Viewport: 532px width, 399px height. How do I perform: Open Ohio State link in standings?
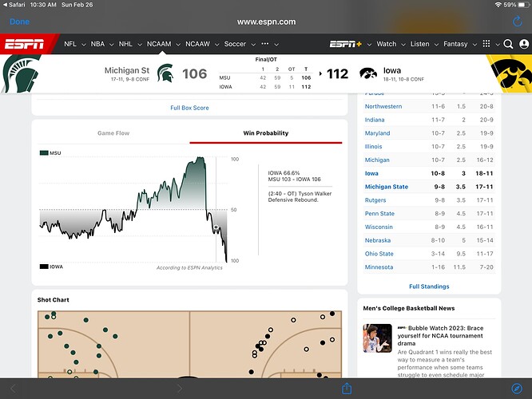point(379,254)
